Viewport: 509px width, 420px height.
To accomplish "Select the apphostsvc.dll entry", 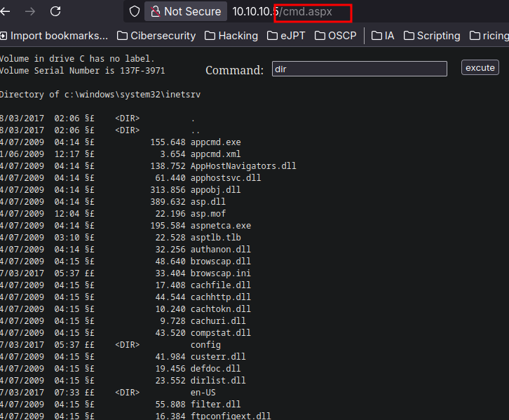I will pos(226,178).
